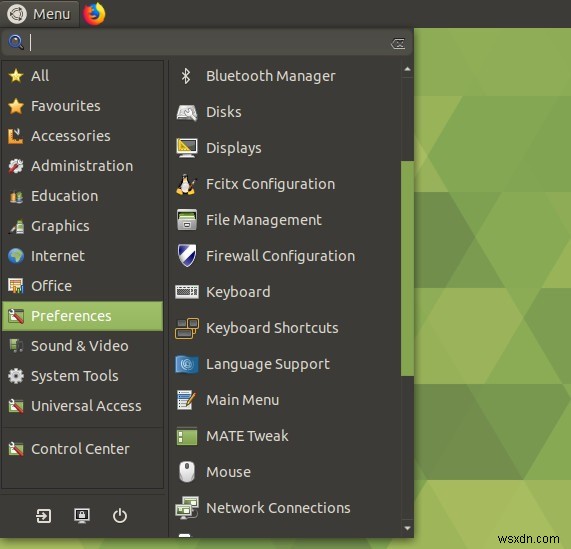Image resolution: width=571 pixels, height=549 pixels.
Task: Click the application list scrollbar handle
Action: [x=407, y=268]
